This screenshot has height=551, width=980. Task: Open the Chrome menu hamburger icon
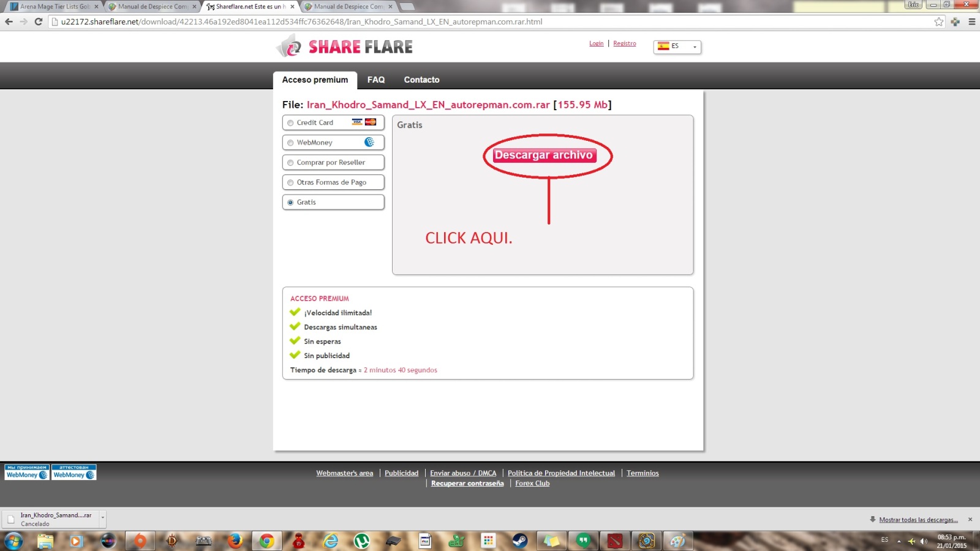(971, 21)
